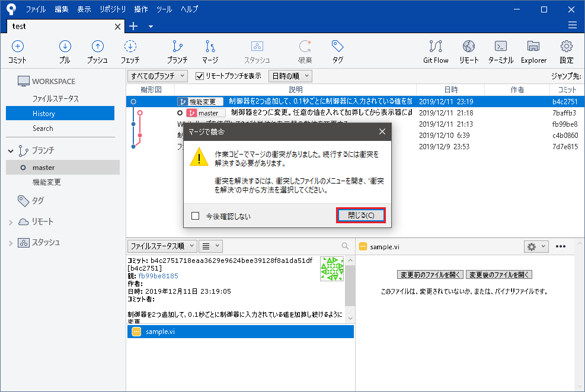585x392 pixels.
Task: Click the commit avatar identicon
Action: click(x=332, y=269)
